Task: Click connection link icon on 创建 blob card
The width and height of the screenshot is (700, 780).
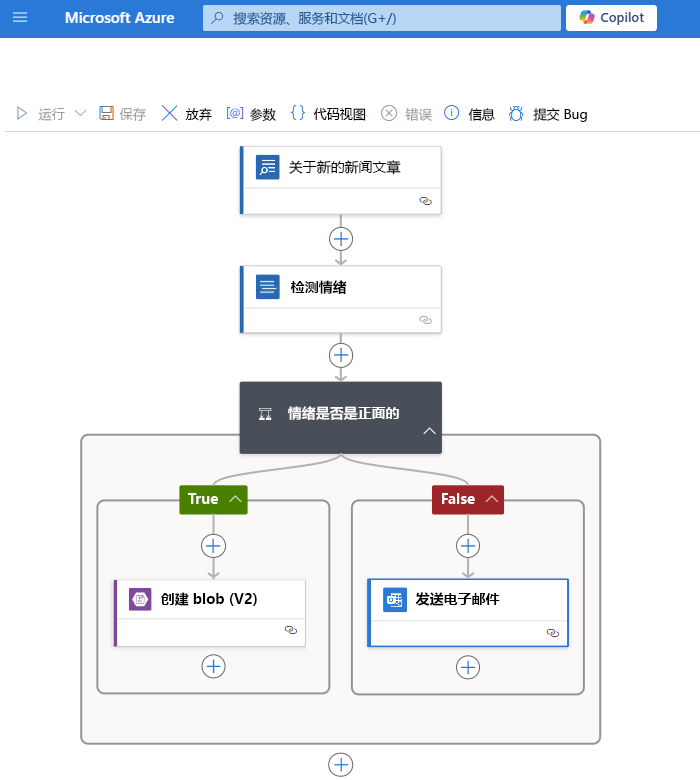Action: click(291, 630)
